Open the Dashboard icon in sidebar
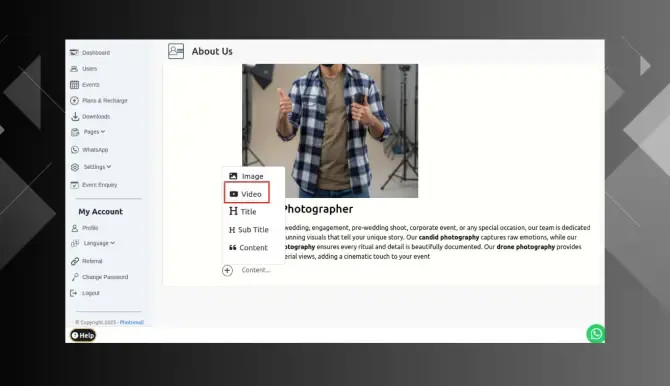 pos(74,53)
